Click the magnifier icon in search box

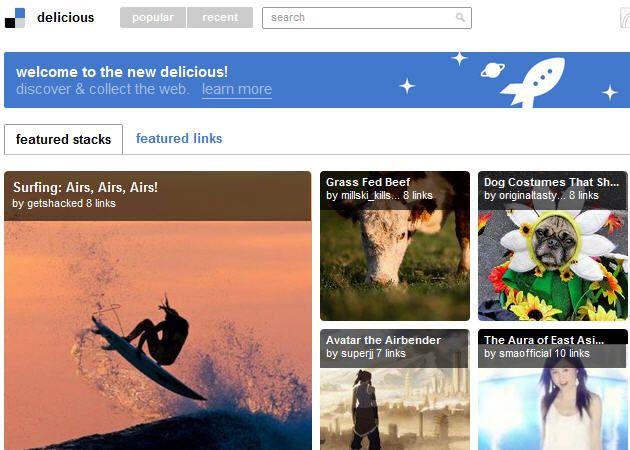pyautogui.click(x=460, y=18)
